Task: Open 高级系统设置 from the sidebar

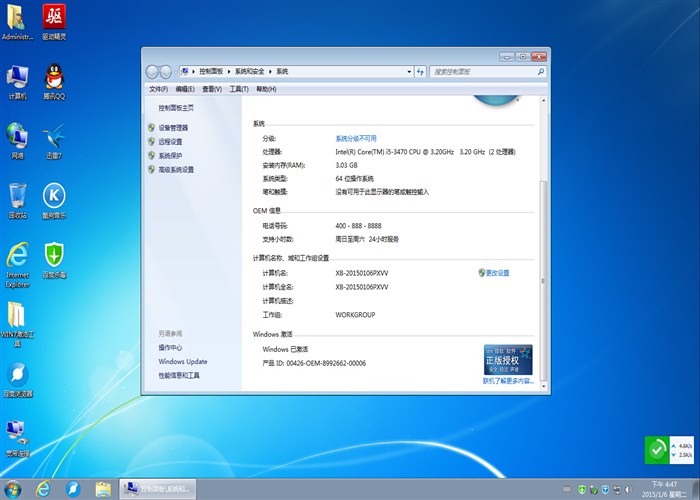Action: click(x=175, y=170)
